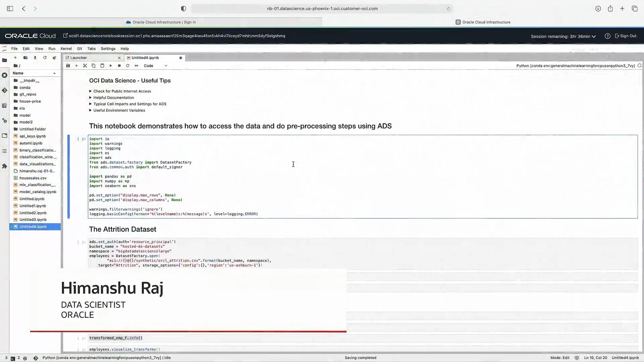Screen dimensions: 644x362
Task: Click the browser share icon
Action: click(x=610, y=9)
